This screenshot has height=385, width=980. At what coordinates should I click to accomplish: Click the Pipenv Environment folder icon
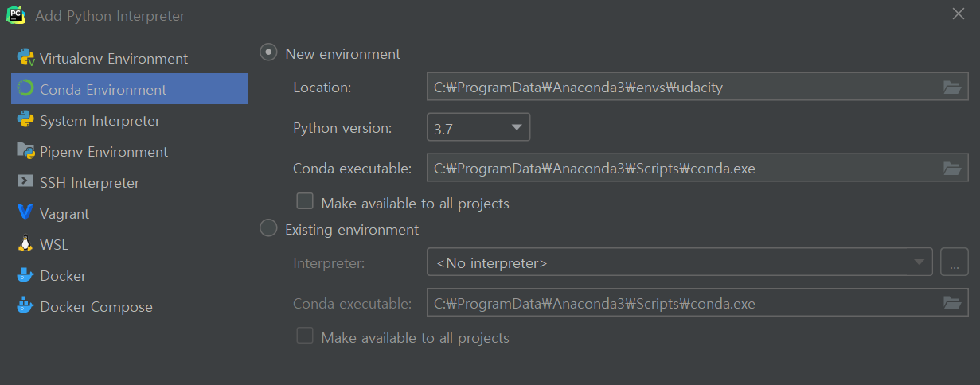point(25,151)
